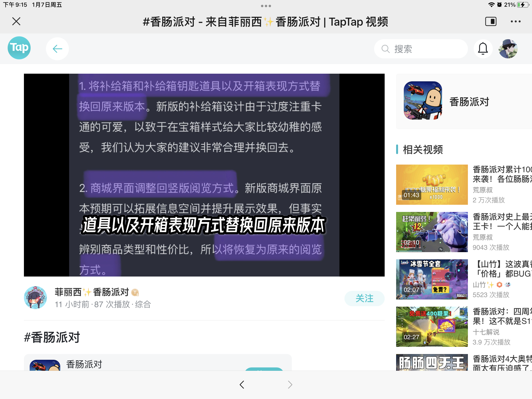Open uploader 荒原叔 under the 02:10 video
Screen dimensions: 532x399
482,237
